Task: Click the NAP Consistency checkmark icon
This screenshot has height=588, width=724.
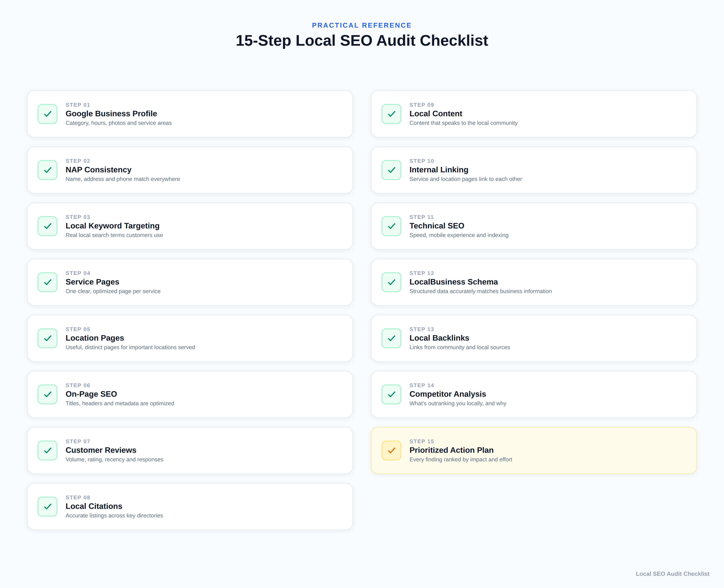Action: click(x=48, y=170)
